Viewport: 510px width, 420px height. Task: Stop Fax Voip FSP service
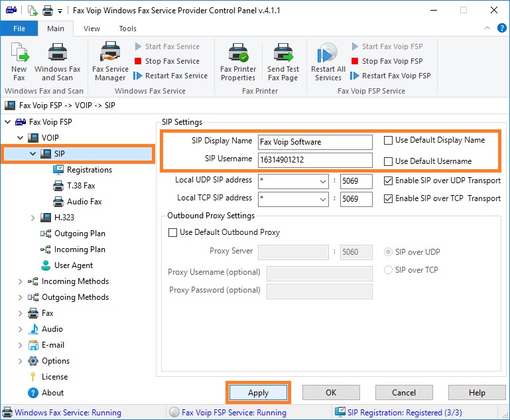coord(387,61)
